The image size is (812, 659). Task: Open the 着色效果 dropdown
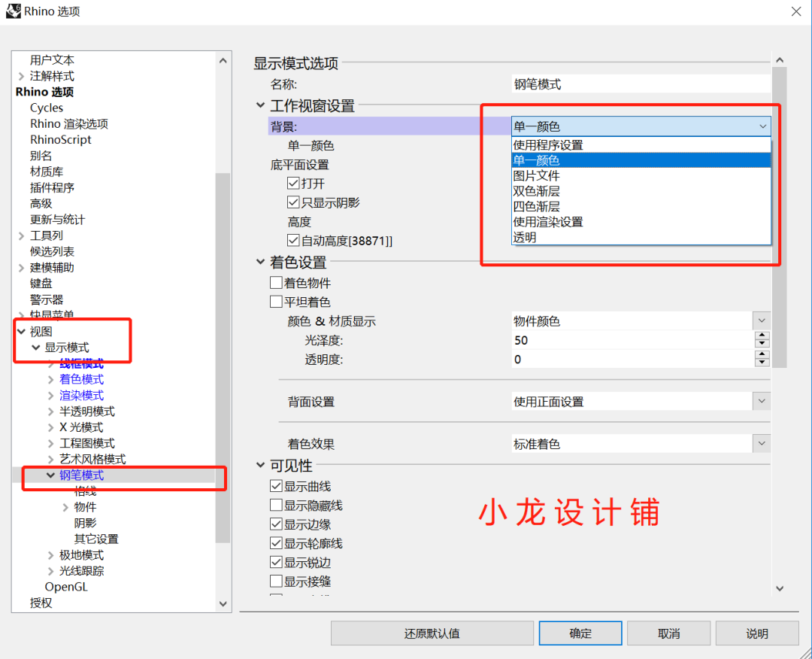(x=761, y=444)
